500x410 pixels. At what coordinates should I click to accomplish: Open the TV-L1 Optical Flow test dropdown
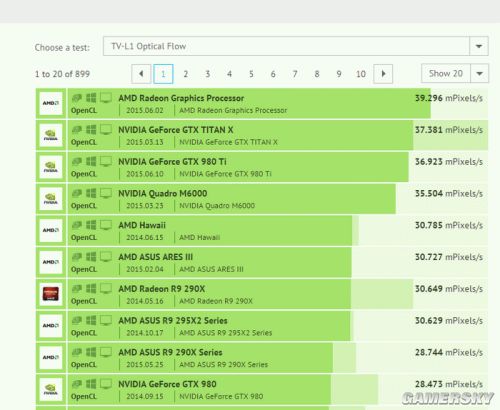click(x=296, y=46)
